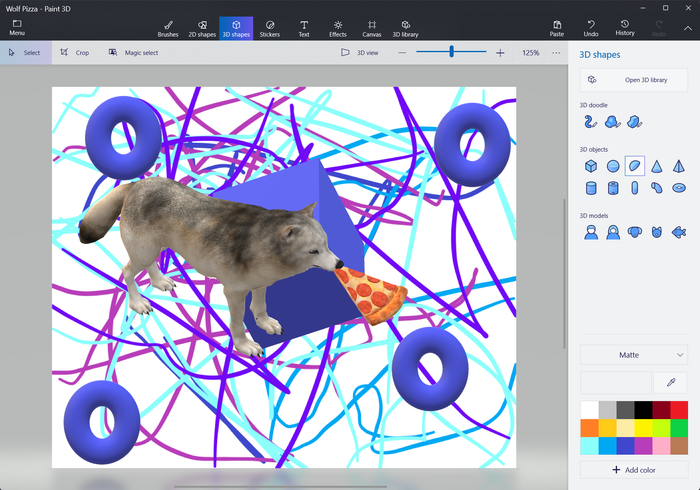Image resolution: width=700 pixels, height=490 pixels.
Task: Enable the Crop tool
Action: coord(74,52)
